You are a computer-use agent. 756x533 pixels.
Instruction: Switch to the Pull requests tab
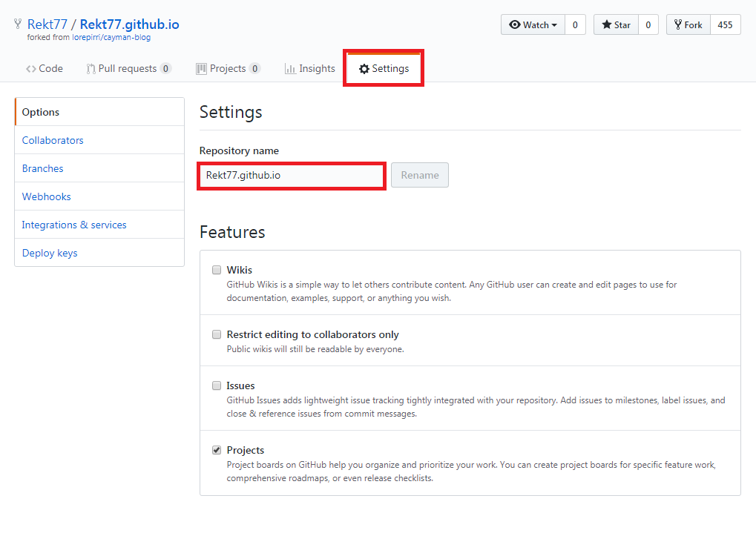pos(129,68)
